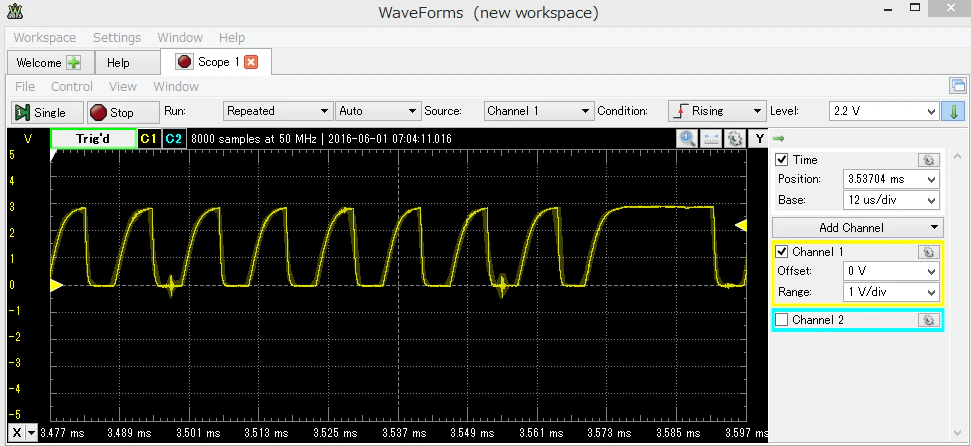Uncheck the Time checkbox
The width and height of the screenshot is (971, 446).
(x=782, y=160)
